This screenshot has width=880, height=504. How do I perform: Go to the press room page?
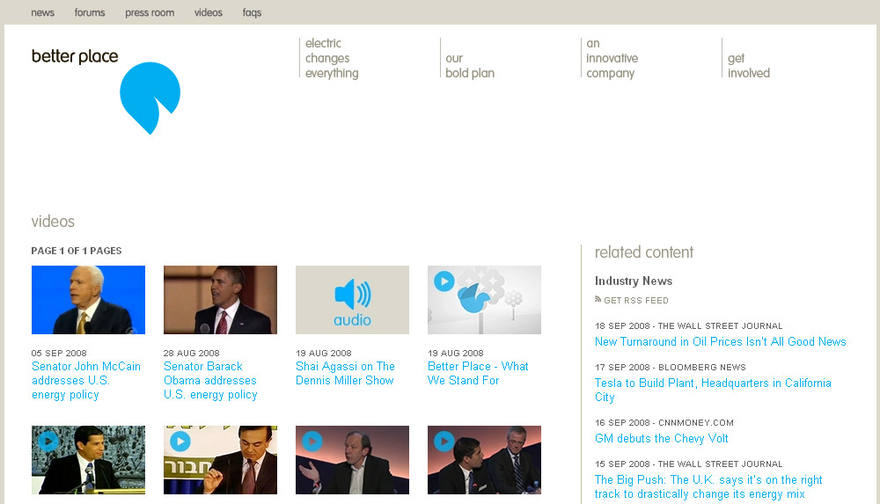click(x=150, y=12)
